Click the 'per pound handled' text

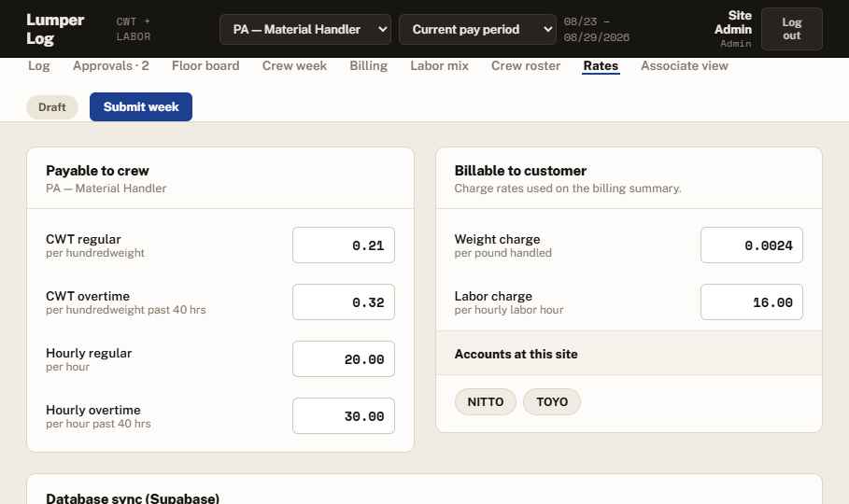[503, 253]
